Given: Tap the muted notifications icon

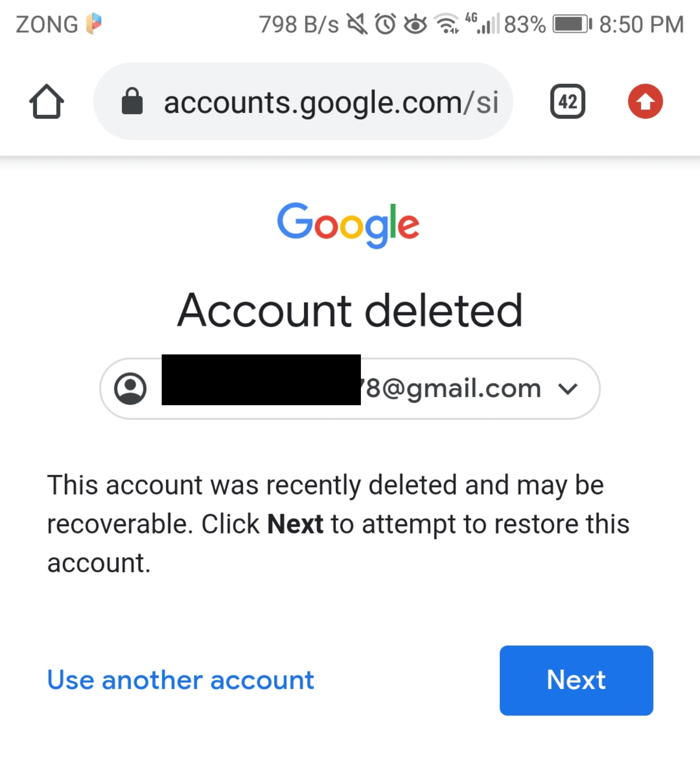Looking at the screenshot, I should [x=358, y=24].
